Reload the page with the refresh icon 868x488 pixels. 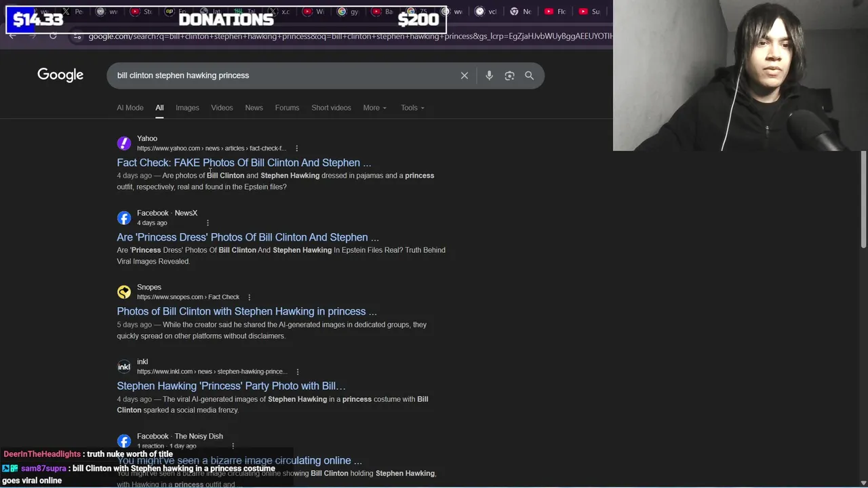coord(52,35)
